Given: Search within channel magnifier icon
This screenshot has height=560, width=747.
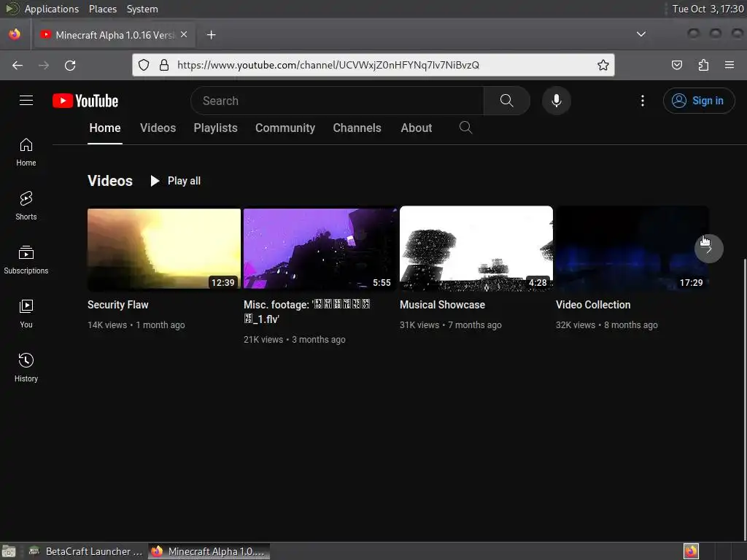Looking at the screenshot, I should [x=465, y=127].
